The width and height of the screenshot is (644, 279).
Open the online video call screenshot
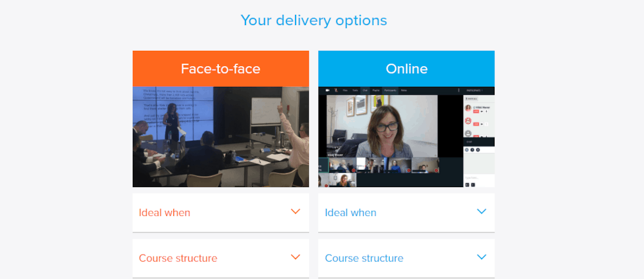406,137
